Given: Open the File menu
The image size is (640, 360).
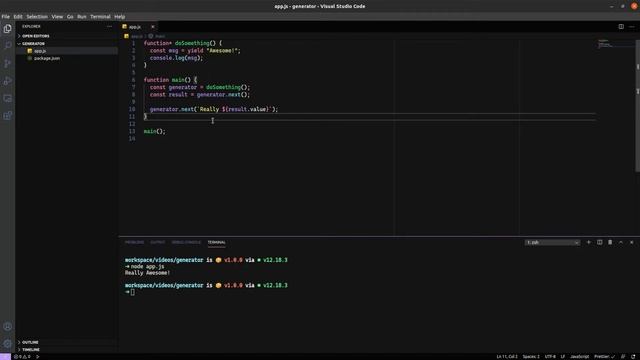Looking at the screenshot, I should tap(6, 17).
